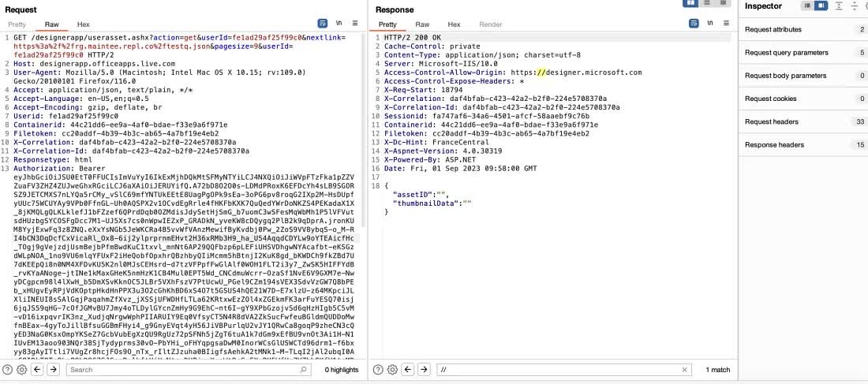Open the Response pane hamburger options menu
This screenshot has width=868, height=384.
click(726, 23)
